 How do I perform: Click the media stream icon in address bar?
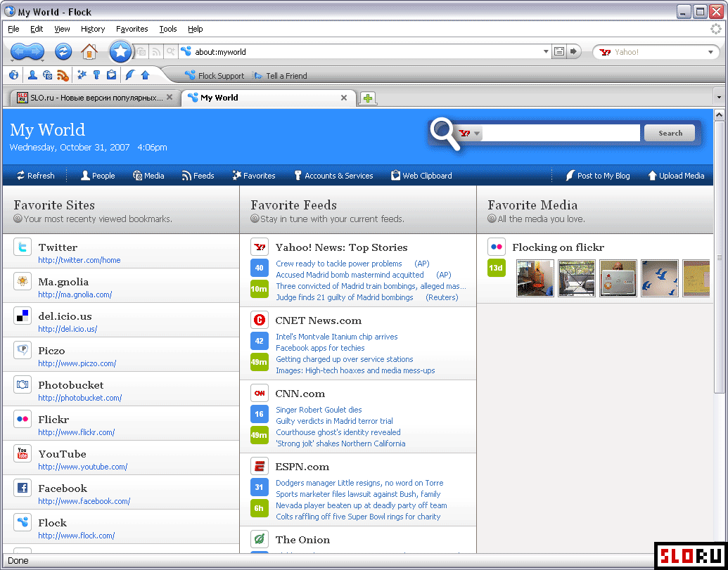click(x=141, y=52)
